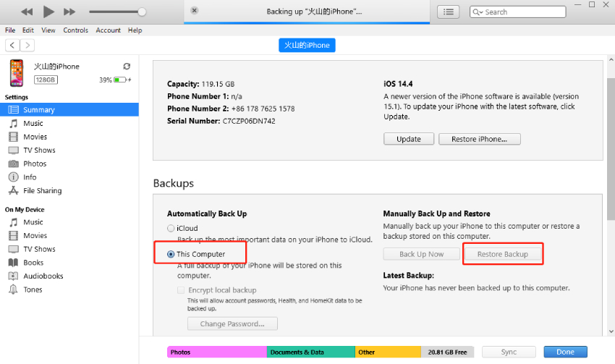The width and height of the screenshot is (615, 364).
Task: Click the 火山的iPhone device tab button
Action: [307, 45]
